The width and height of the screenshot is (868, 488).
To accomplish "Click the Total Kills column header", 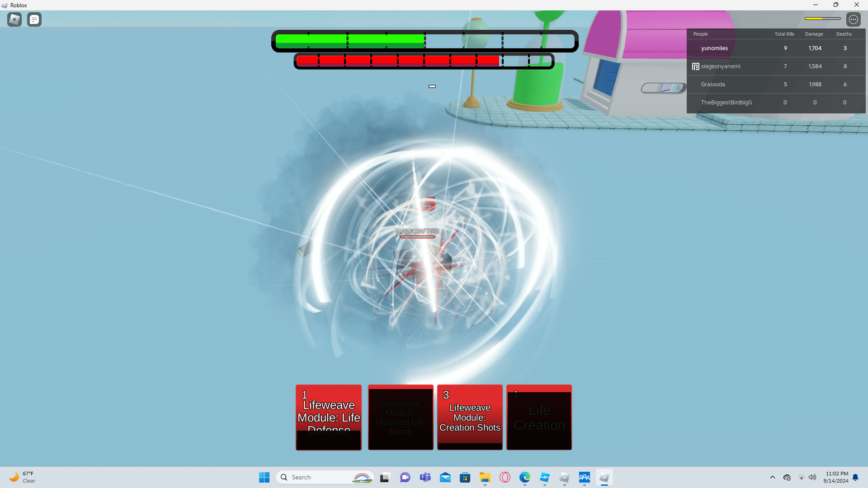I will pos(784,34).
